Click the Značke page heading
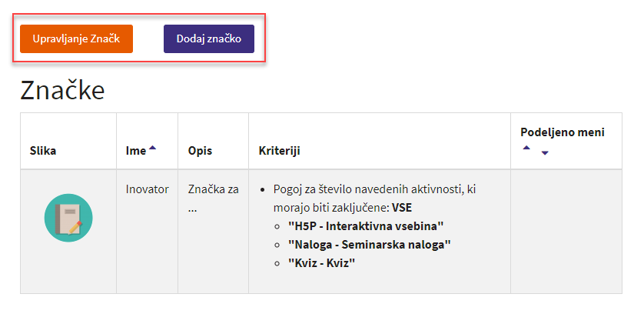 point(62,90)
